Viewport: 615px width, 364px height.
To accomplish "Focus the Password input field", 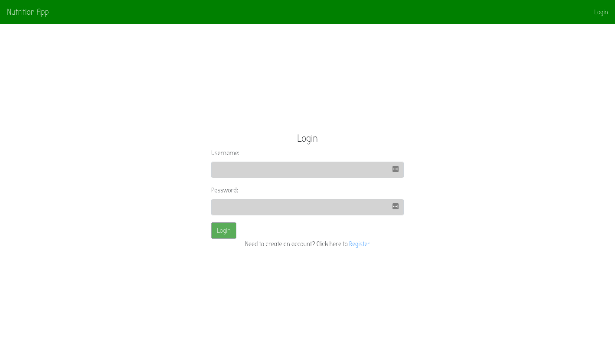I will (x=307, y=207).
